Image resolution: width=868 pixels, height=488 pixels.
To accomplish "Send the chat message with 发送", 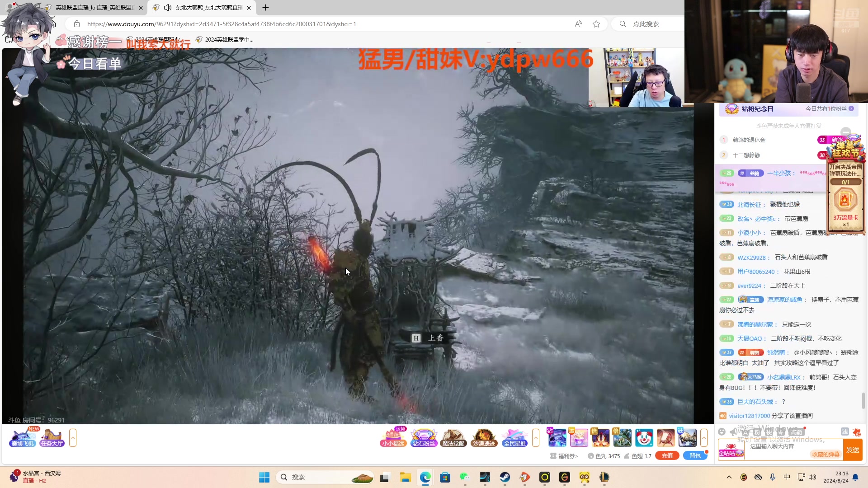I will point(853,450).
